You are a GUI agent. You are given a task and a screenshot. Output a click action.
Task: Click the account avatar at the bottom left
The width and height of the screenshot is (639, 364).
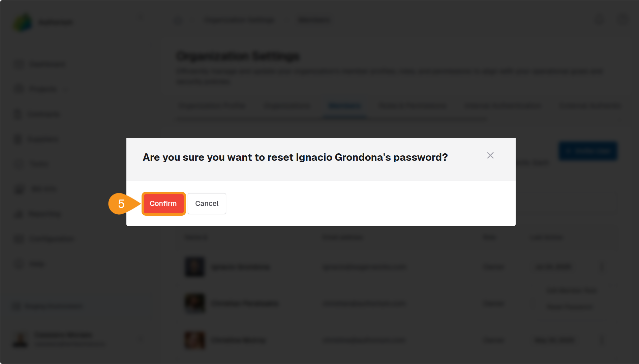21,339
